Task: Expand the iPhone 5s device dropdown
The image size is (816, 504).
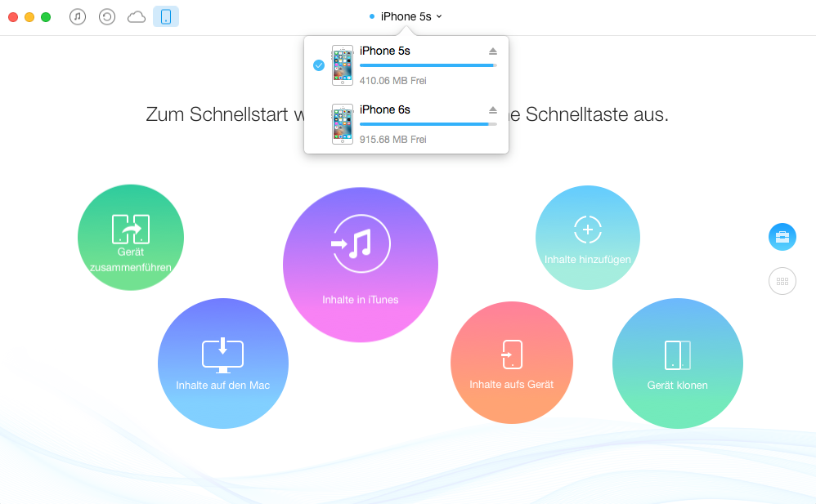Action: click(x=406, y=16)
